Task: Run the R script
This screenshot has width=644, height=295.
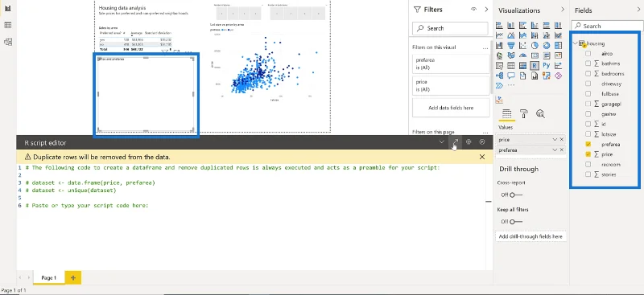Action: pos(482,142)
